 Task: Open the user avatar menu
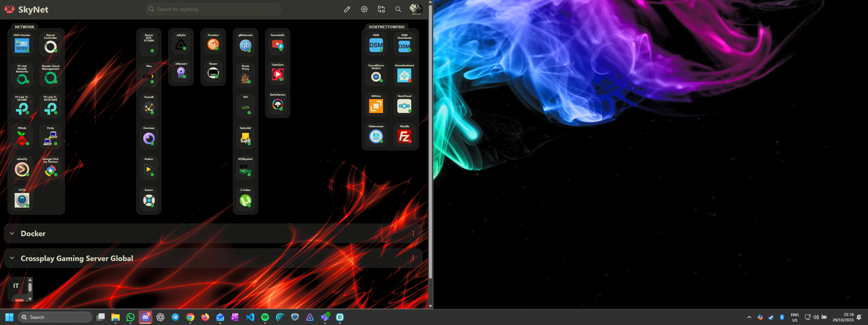pos(416,9)
